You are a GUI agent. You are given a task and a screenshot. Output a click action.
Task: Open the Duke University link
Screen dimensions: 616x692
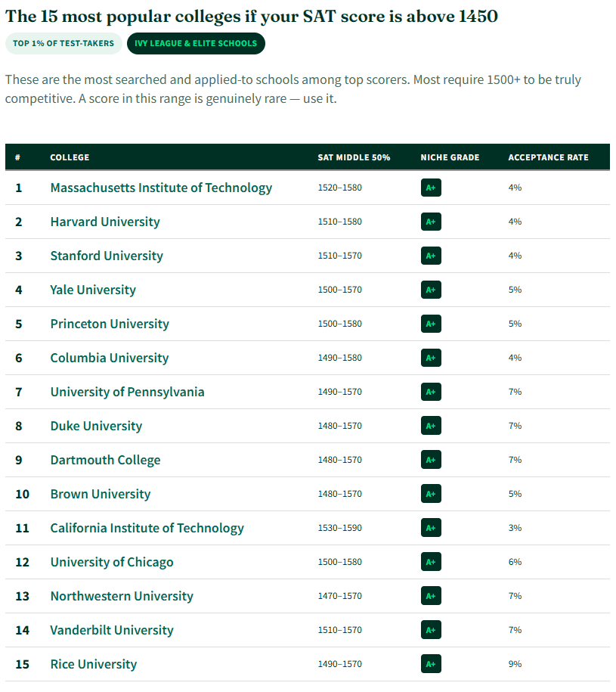coord(96,426)
